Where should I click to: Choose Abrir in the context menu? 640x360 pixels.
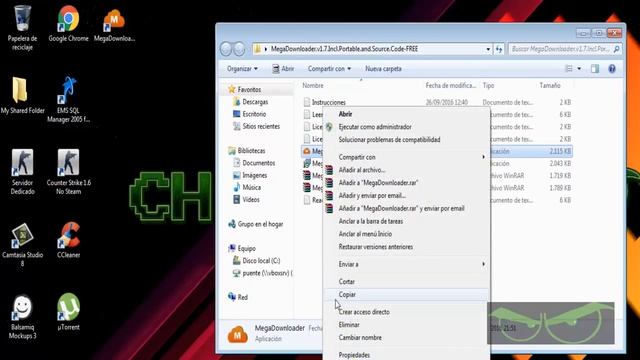coord(408,114)
